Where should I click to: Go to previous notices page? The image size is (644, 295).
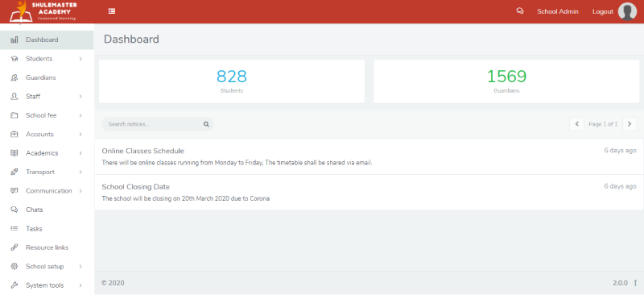click(576, 124)
